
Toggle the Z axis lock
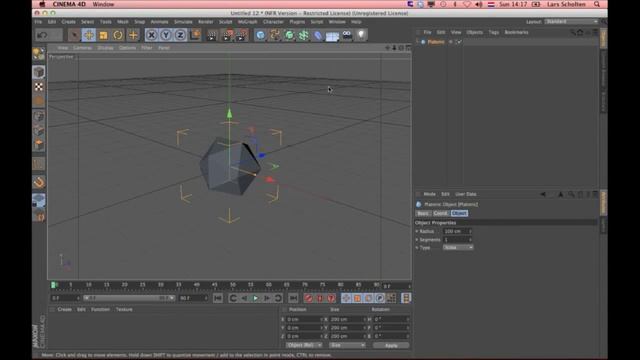click(180, 35)
